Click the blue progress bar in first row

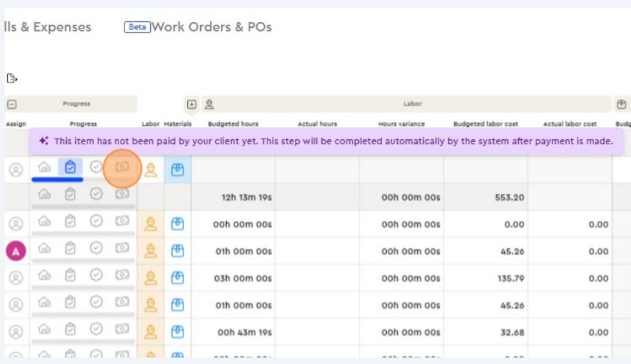57,179
